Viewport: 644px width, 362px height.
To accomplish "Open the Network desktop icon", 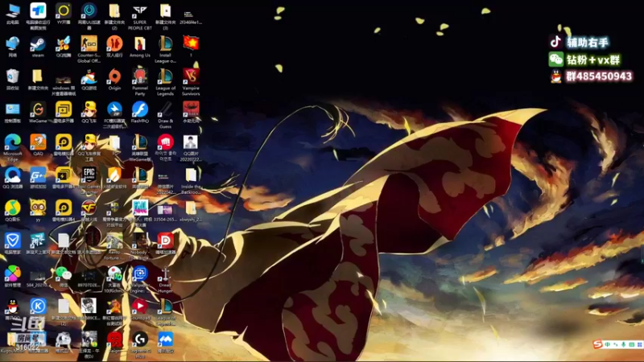I will coord(13,47).
